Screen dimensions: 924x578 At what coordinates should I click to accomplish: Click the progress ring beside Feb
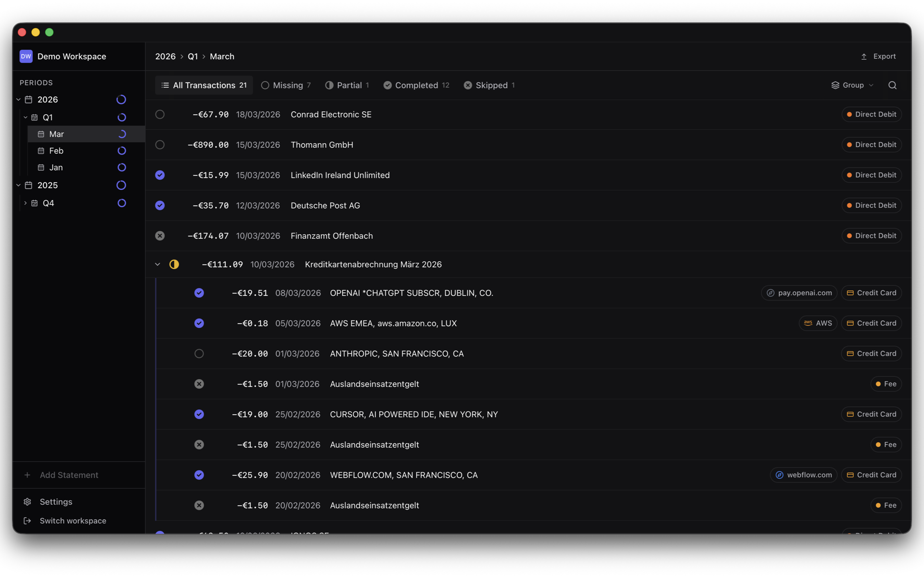(122, 151)
